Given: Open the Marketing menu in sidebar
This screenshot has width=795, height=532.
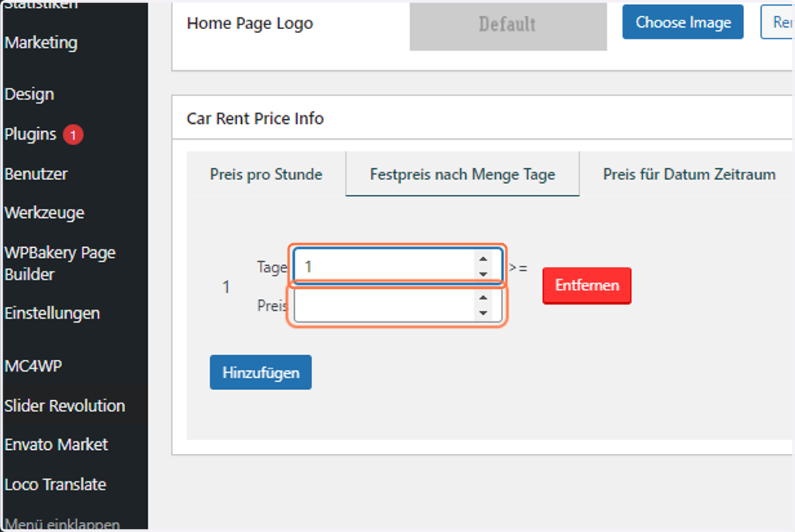Looking at the screenshot, I should pyautogui.click(x=41, y=42).
